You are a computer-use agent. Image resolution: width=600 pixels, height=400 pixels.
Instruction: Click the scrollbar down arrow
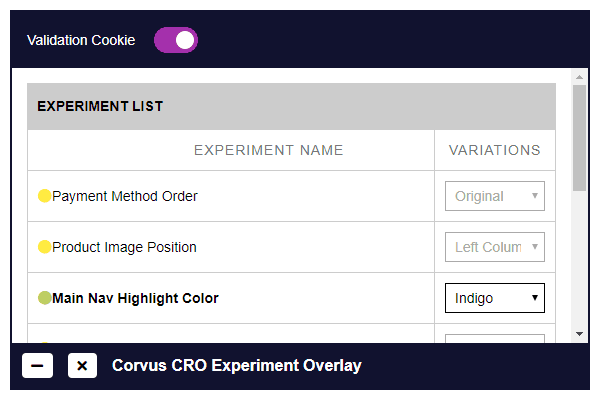click(x=579, y=334)
